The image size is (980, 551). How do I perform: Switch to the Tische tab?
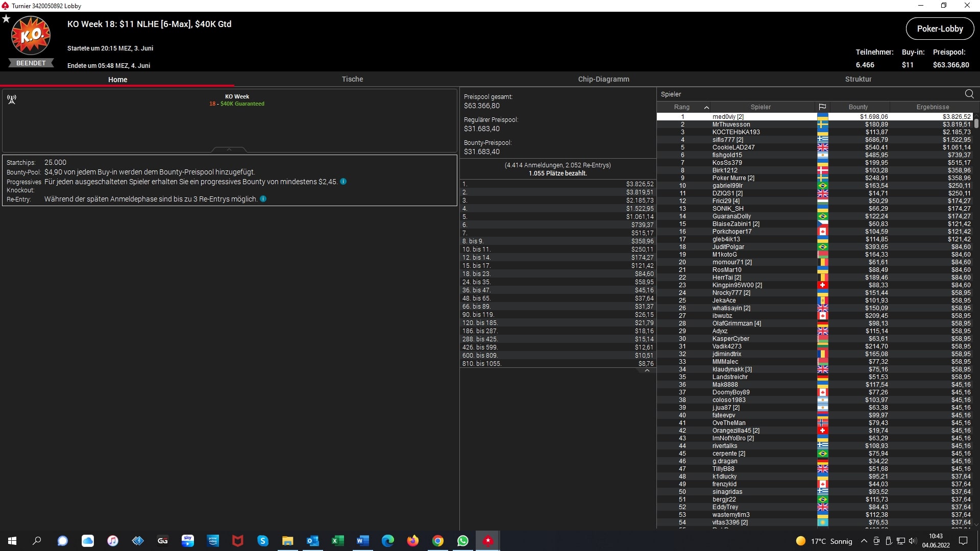pyautogui.click(x=352, y=79)
